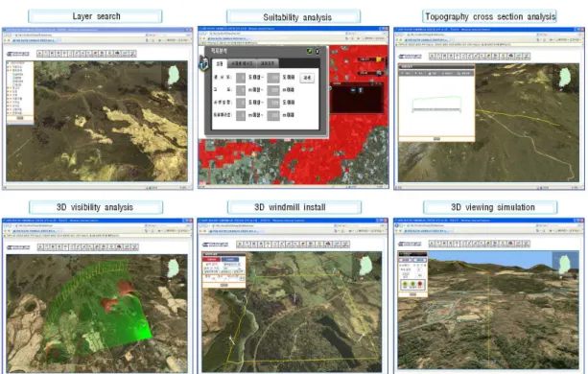Image resolution: width=588 pixels, height=374 pixels.
Task: Click the minimum field in second row of suitability dialog
Action: 241,90
